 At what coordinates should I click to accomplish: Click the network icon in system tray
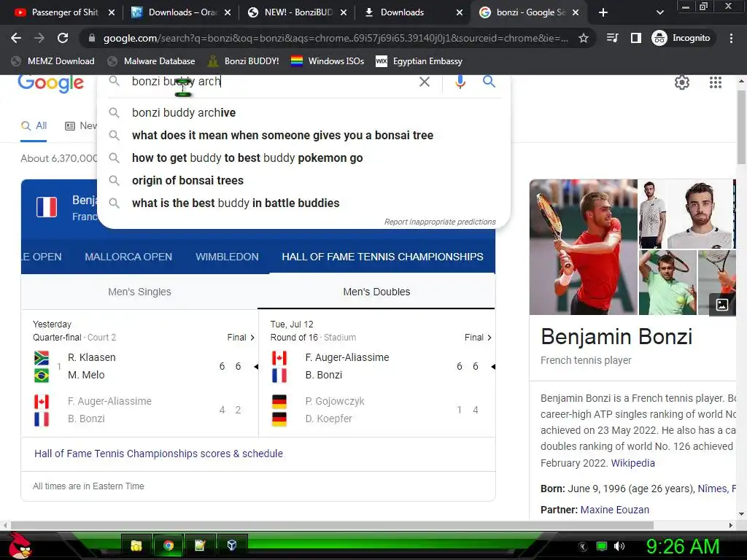tap(602, 546)
